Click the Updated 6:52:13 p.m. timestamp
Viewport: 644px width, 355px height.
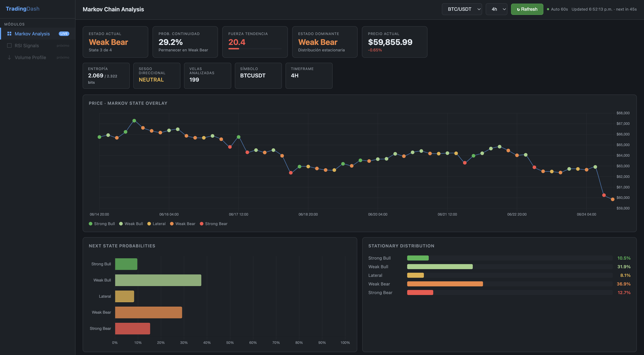[x=592, y=9]
